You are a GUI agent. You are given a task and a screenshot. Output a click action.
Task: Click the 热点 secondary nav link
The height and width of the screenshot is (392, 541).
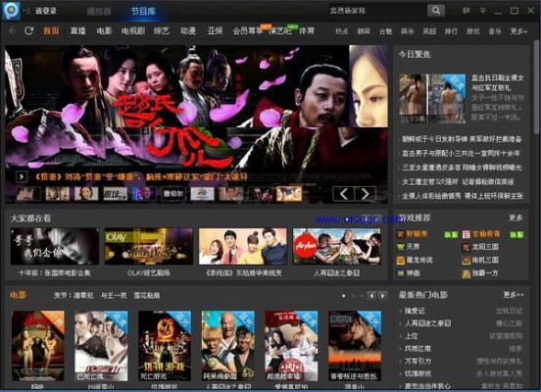pyautogui.click(x=342, y=31)
